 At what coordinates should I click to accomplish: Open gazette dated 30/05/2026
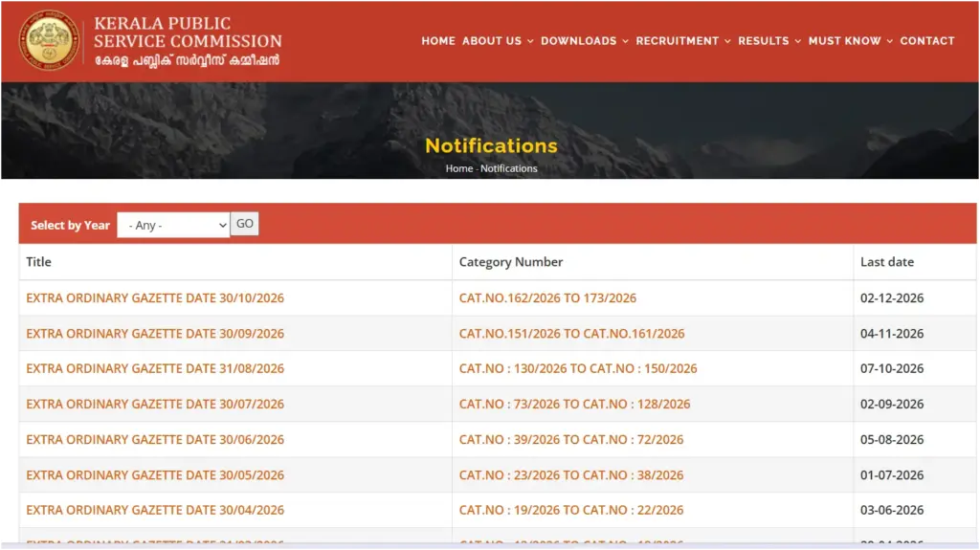coord(155,475)
